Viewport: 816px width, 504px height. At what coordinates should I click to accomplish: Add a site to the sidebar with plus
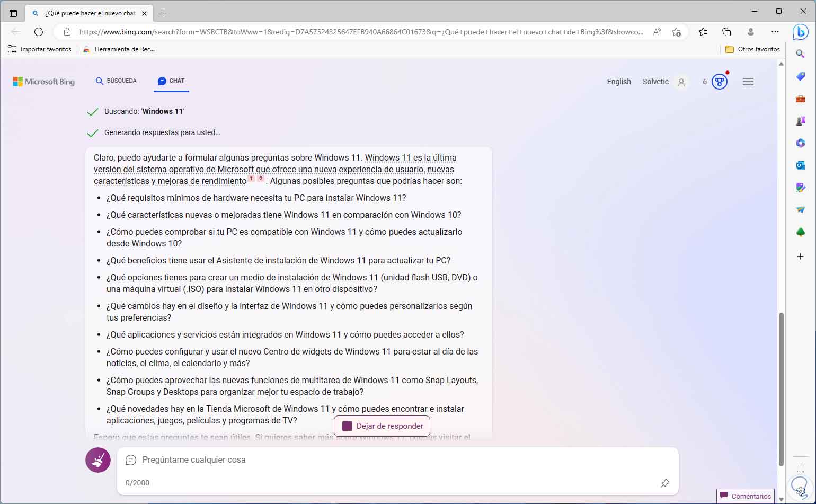800,257
